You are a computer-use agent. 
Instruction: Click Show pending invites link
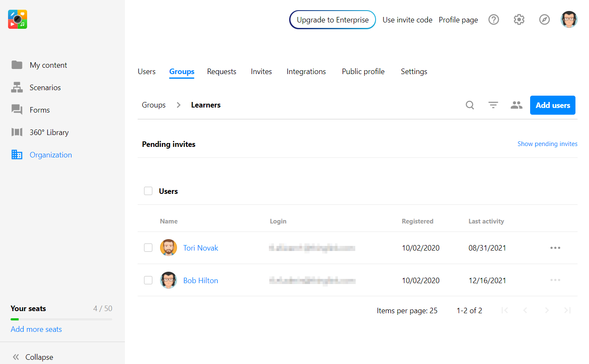click(x=548, y=144)
